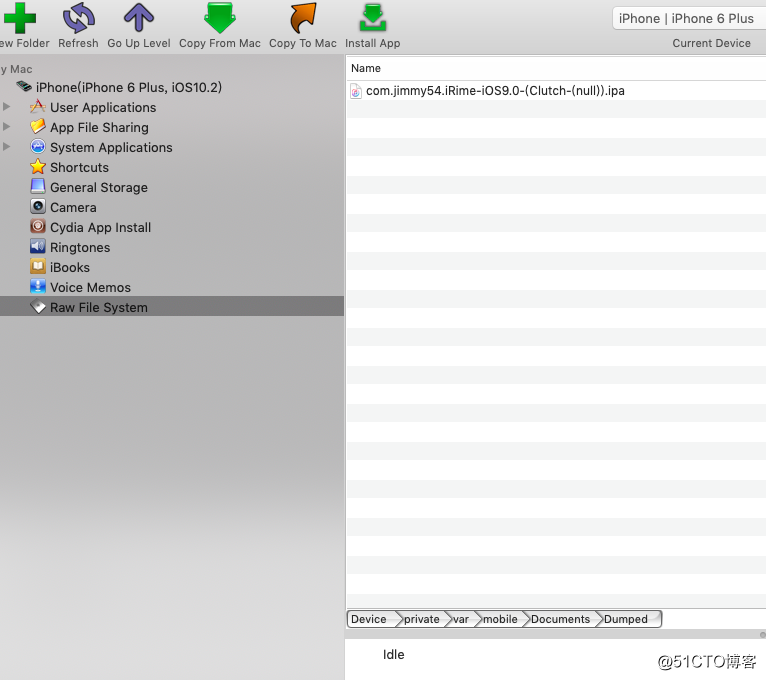
Task: Click the Shortcuts star icon
Action: 38,167
